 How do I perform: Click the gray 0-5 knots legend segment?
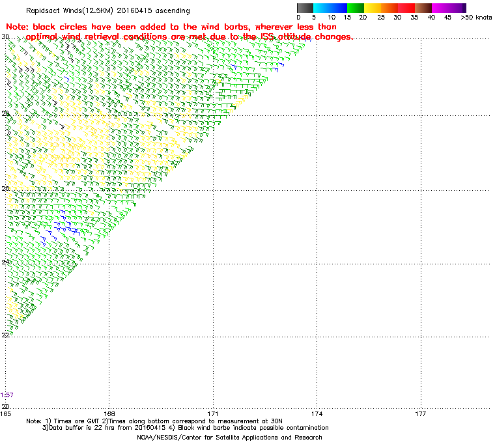pyautogui.click(x=305, y=8)
